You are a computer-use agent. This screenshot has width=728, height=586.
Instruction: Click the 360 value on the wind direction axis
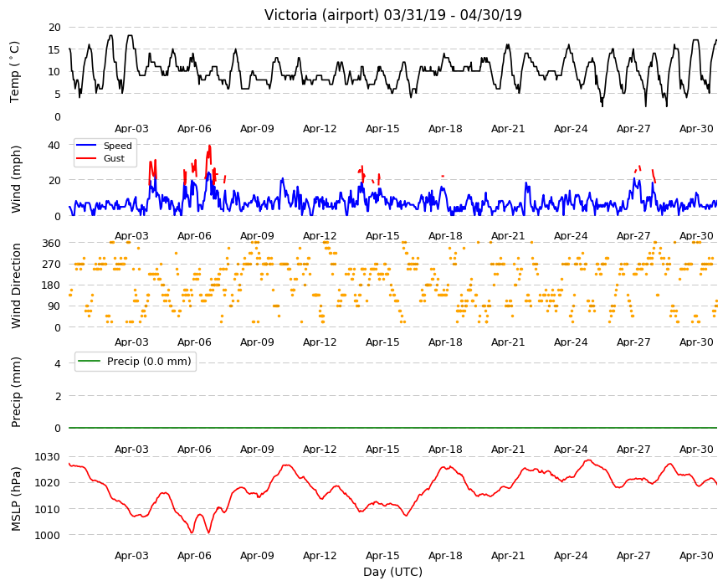tap(51, 244)
